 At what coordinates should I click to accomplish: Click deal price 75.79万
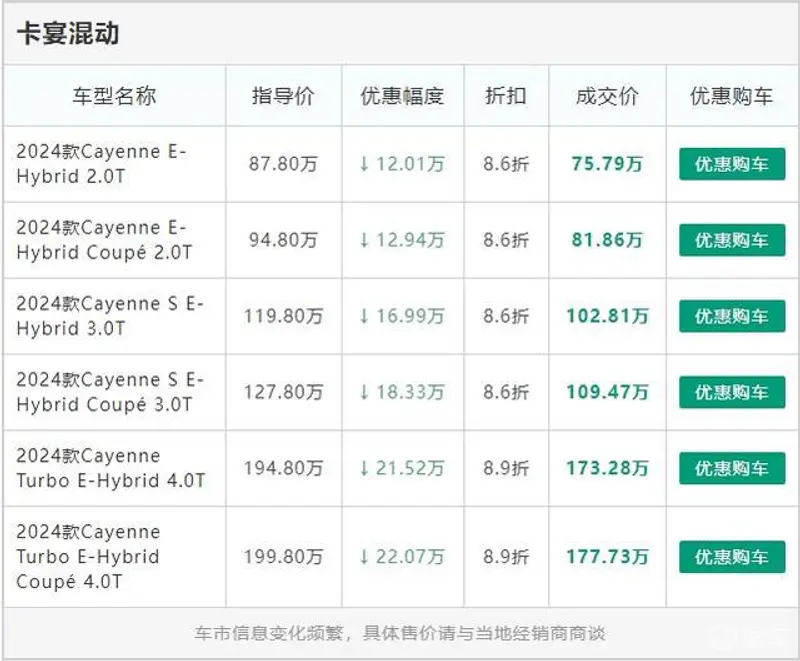[607, 164]
